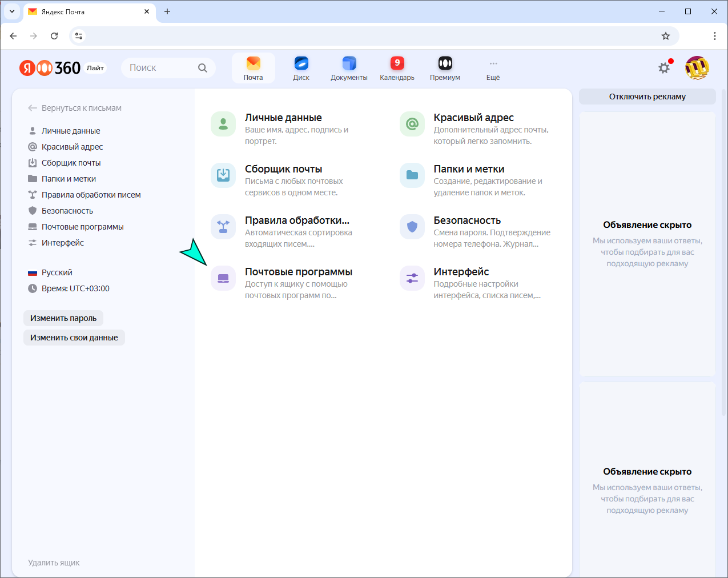728x578 pixels.
Task: Select the Сборщик почты settings tile icon
Action: (223, 175)
